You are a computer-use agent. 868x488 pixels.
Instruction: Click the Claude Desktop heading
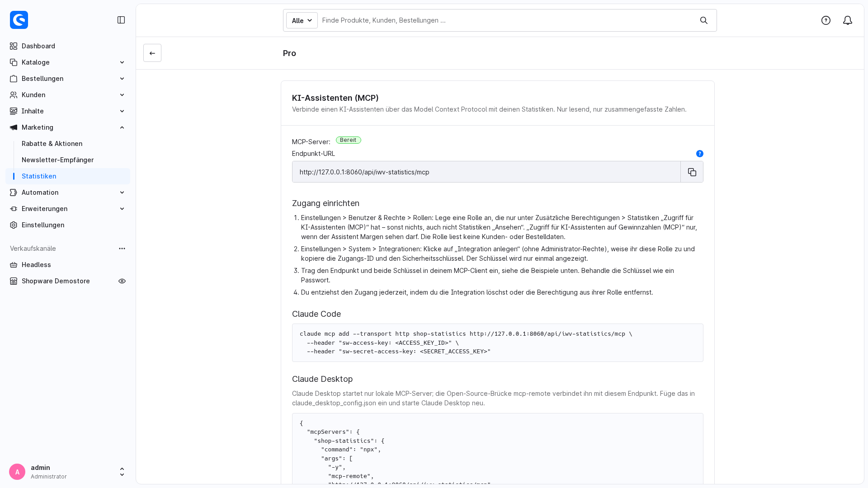(322, 379)
